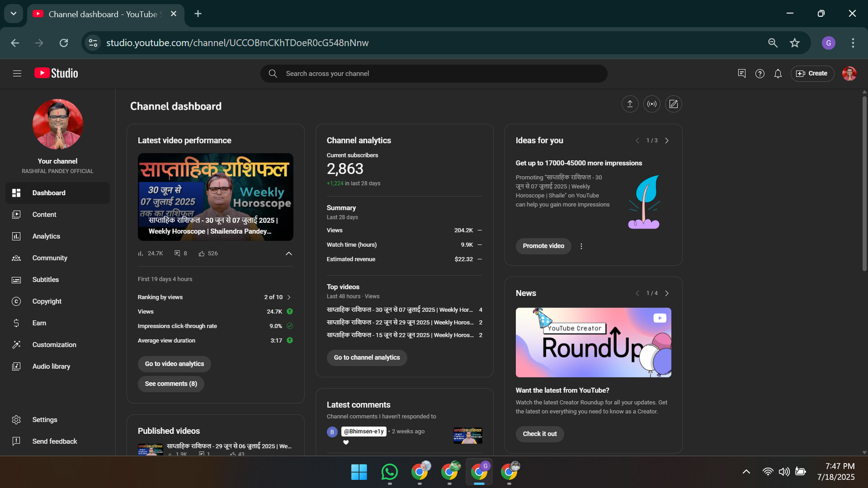
Task: Show hidden system tray icons
Action: pyautogui.click(x=746, y=472)
